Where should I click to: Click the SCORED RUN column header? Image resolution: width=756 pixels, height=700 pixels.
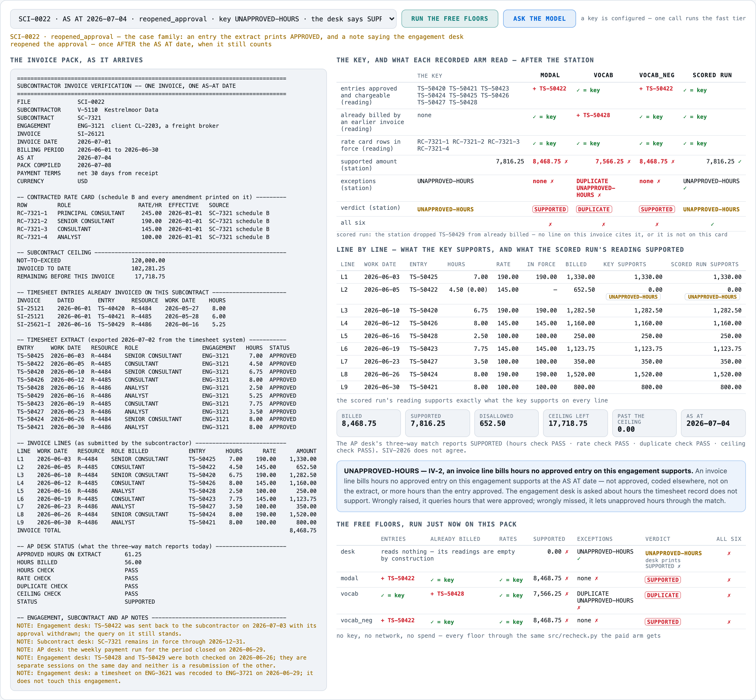coord(712,75)
